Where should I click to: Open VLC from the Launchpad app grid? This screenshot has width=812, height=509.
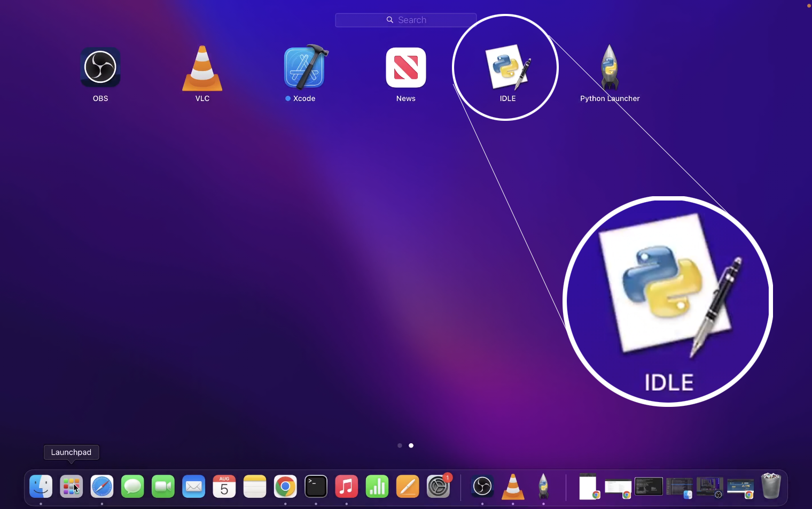click(202, 68)
